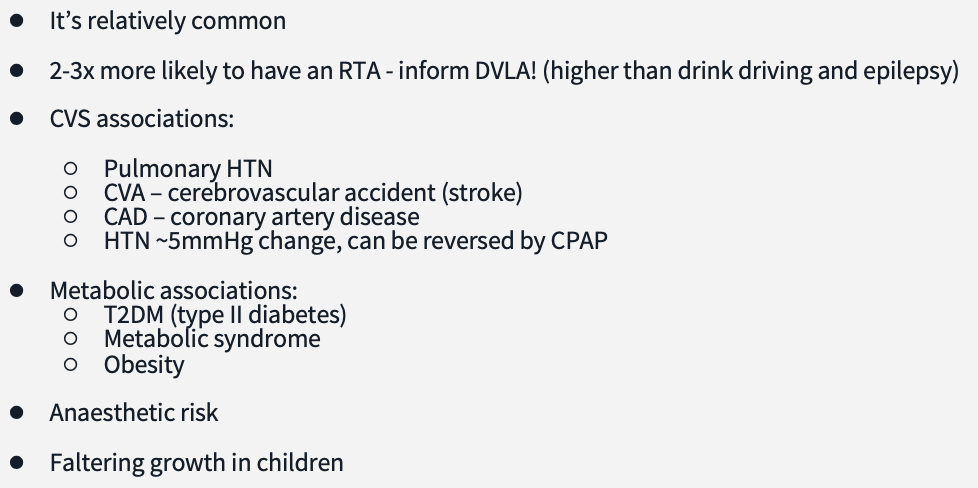Click the bullet before "It's relatively common"
Viewport: 978px width, 488px height.
[17, 21]
